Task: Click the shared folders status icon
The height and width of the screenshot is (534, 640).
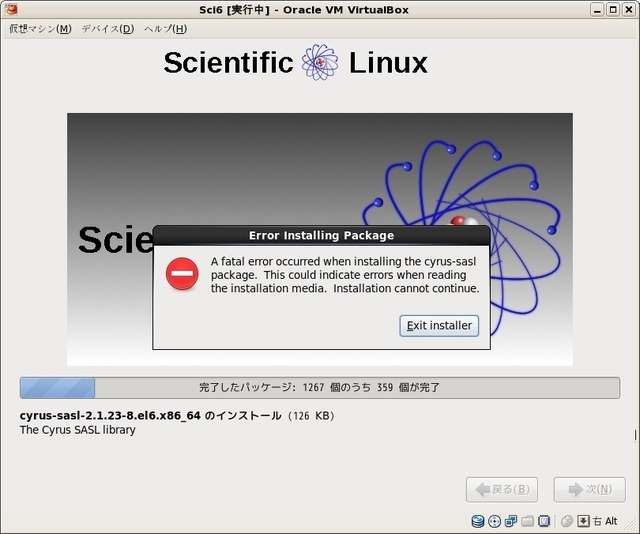Action: coord(527,521)
